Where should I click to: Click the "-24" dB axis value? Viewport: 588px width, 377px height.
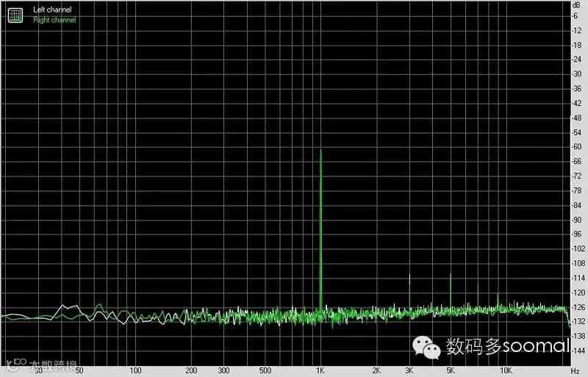(576, 60)
